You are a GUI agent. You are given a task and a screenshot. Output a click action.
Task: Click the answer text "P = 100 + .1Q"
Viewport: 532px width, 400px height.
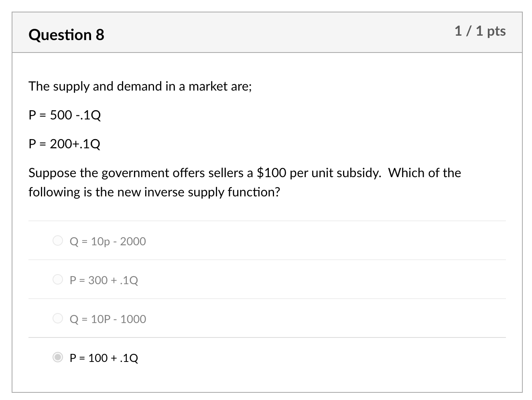pyautogui.click(x=104, y=358)
